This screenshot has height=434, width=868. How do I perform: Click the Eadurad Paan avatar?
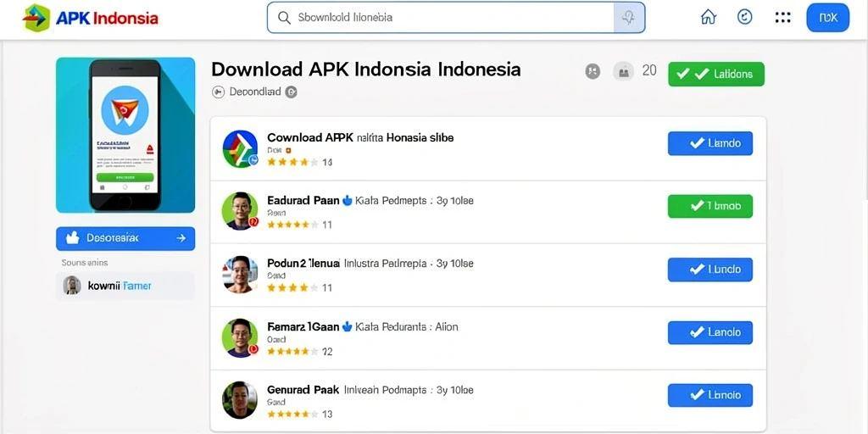[x=240, y=211]
